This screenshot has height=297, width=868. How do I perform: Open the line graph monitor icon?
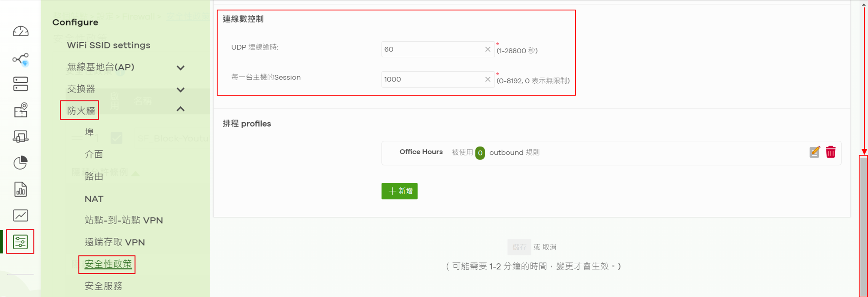(x=21, y=215)
